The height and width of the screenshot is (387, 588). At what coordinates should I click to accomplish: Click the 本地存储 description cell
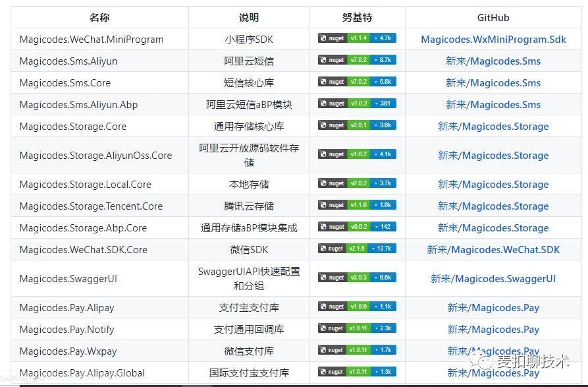tap(249, 184)
